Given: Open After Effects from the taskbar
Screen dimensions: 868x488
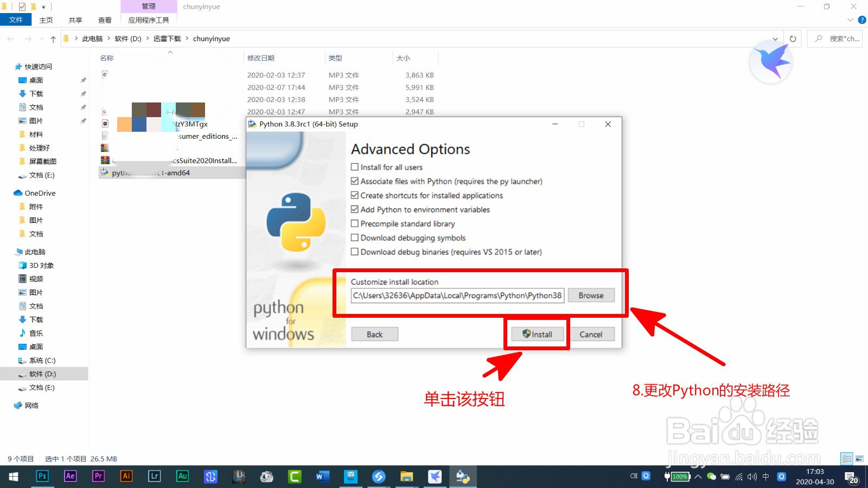Looking at the screenshot, I should (x=71, y=477).
